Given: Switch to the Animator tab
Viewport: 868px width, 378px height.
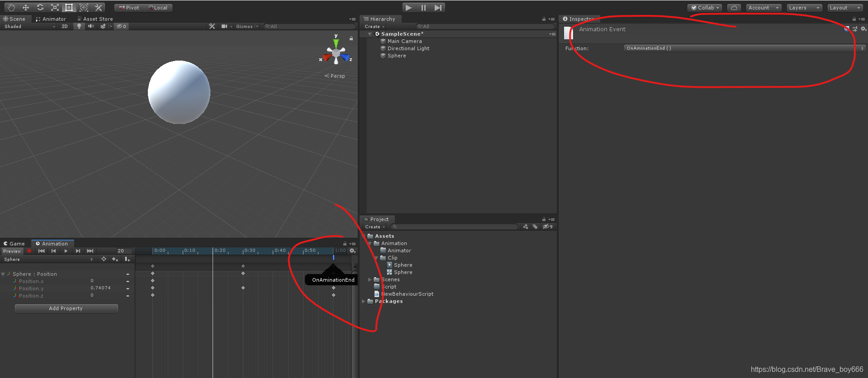Looking at the screenshot, I should [x=51, y=19].
